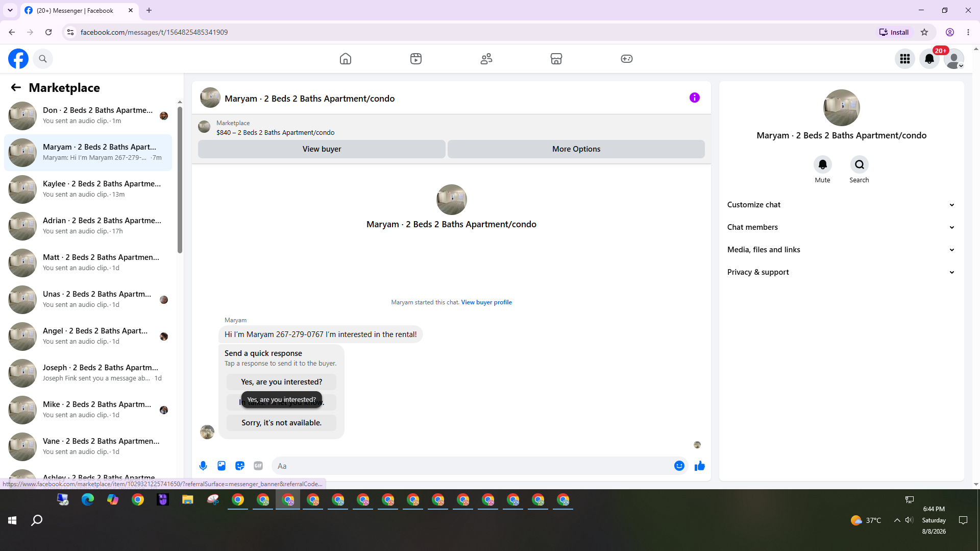Select Maryam's conversation in the chat list

(x=88, y=153)
